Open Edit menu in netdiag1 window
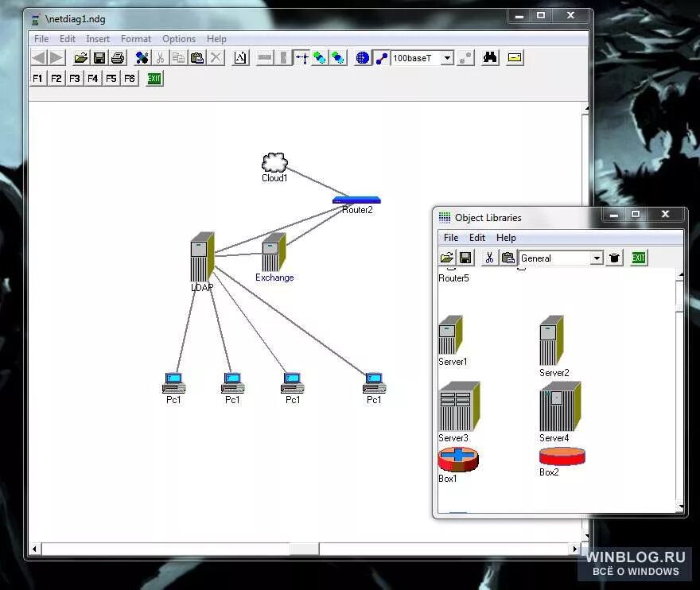The width and height of the screenshot is (700, 590). [x=68, y=39]
